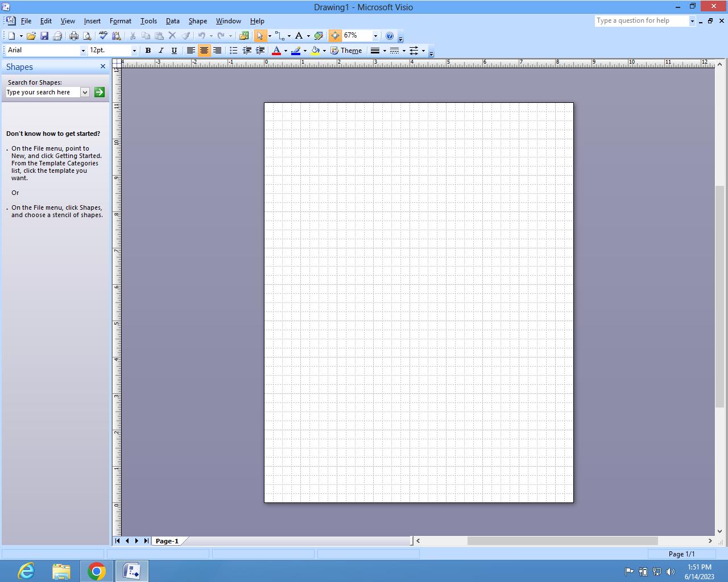Click the Print Preview icon
Image resolution: width=728 pixels, height=582 pixels.
click(87, 36)
